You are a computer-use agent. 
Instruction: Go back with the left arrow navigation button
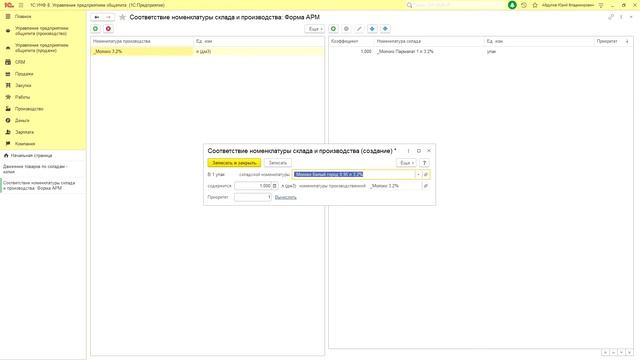[97, 17]
